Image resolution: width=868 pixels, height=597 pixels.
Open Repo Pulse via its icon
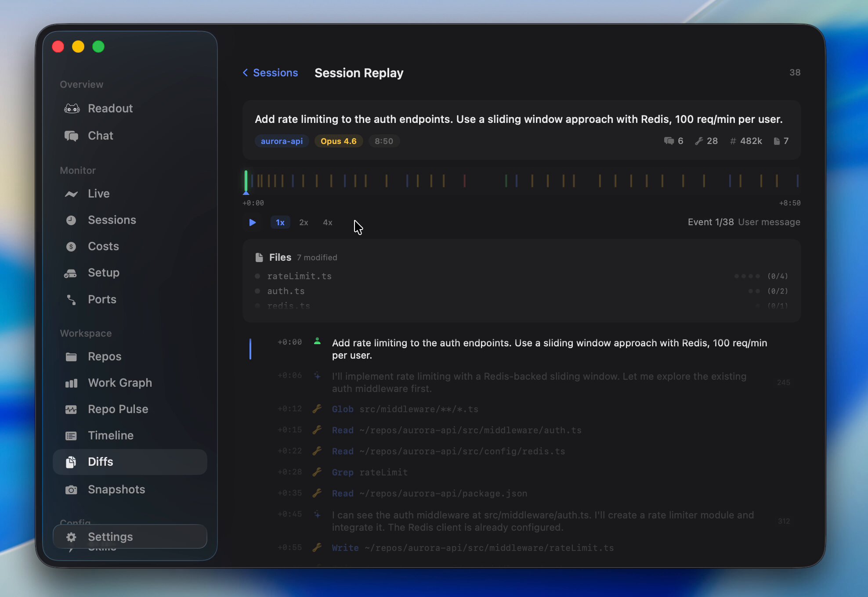[x=71, y=410]
